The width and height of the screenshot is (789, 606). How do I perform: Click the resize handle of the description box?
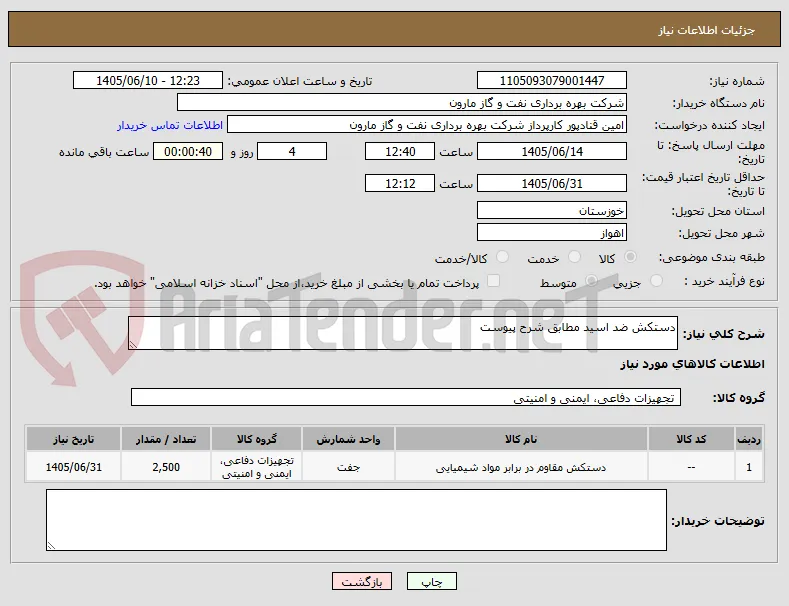click(133, 344)
